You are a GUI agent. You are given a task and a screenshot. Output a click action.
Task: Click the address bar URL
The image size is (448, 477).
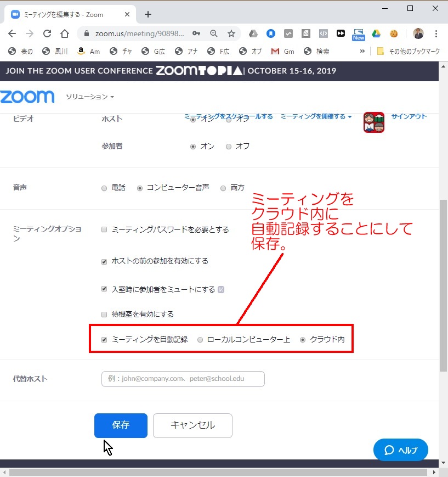[139, 33]
